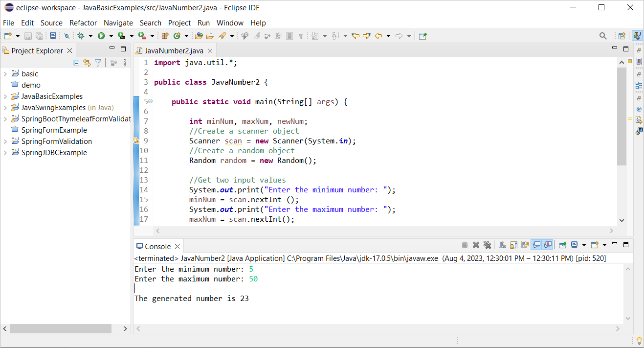Open the Run button dropdown arrow

click(x=111, y=35)
